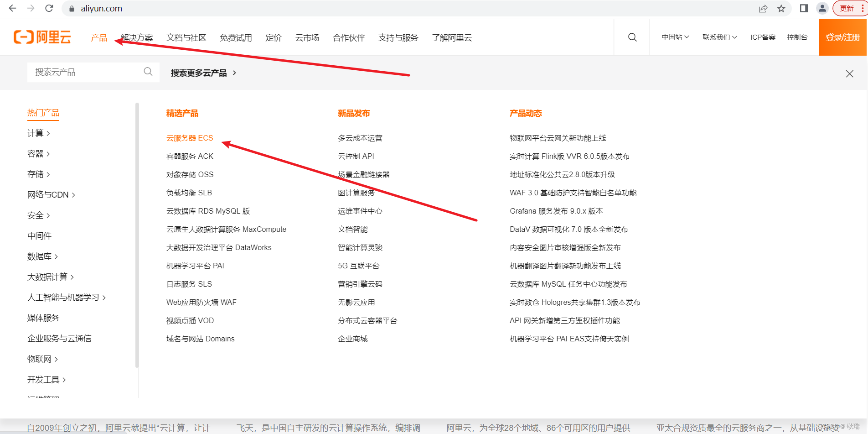Expand the 网络与CDN category
868x434 pixels.
coord(52,195)
